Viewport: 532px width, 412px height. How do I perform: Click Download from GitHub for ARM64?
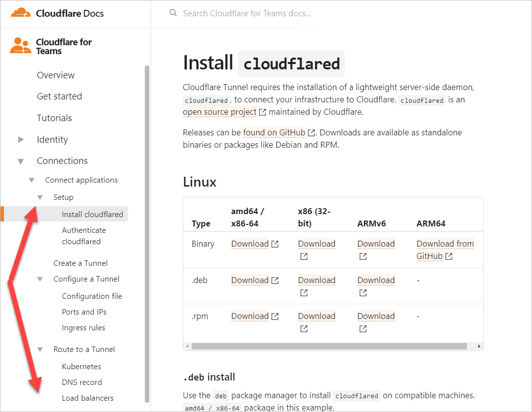[x=445, y=250]
